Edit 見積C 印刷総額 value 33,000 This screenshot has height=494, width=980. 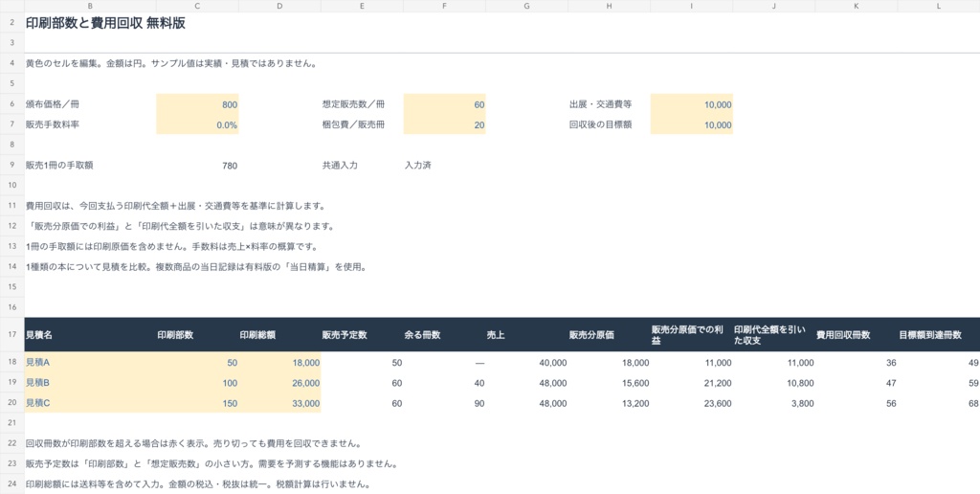(280, 403)
